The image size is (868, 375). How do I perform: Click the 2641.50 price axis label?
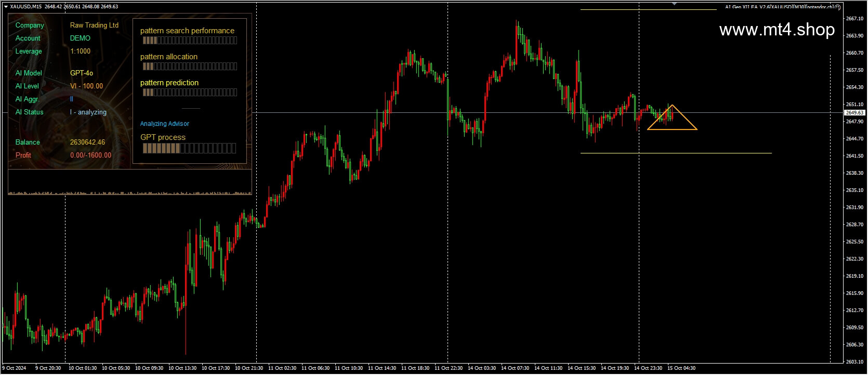[x=854, y=156]
